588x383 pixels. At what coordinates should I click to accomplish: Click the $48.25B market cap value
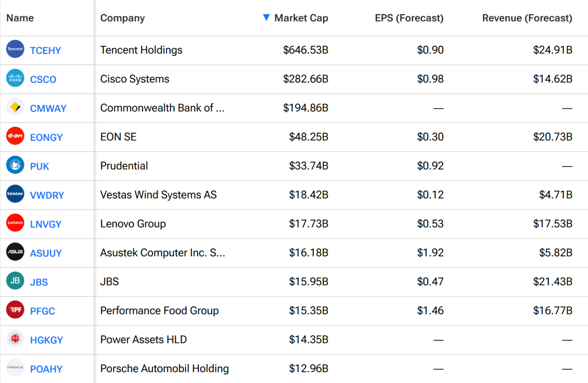309,137
